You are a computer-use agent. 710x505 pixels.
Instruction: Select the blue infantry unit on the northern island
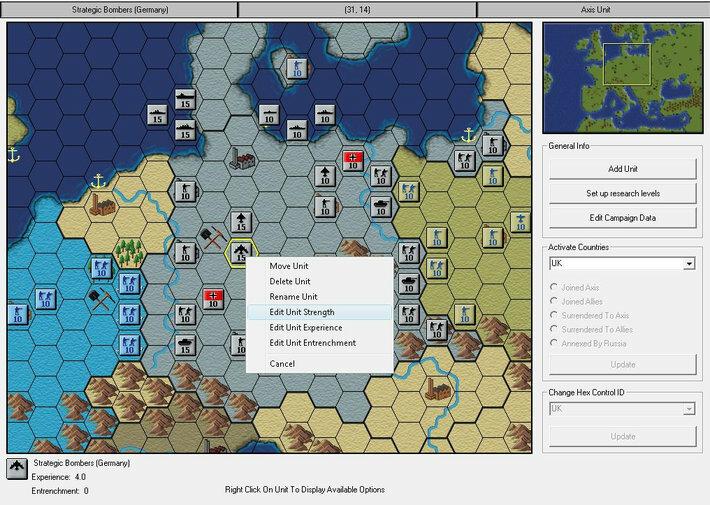pos(297,68)
